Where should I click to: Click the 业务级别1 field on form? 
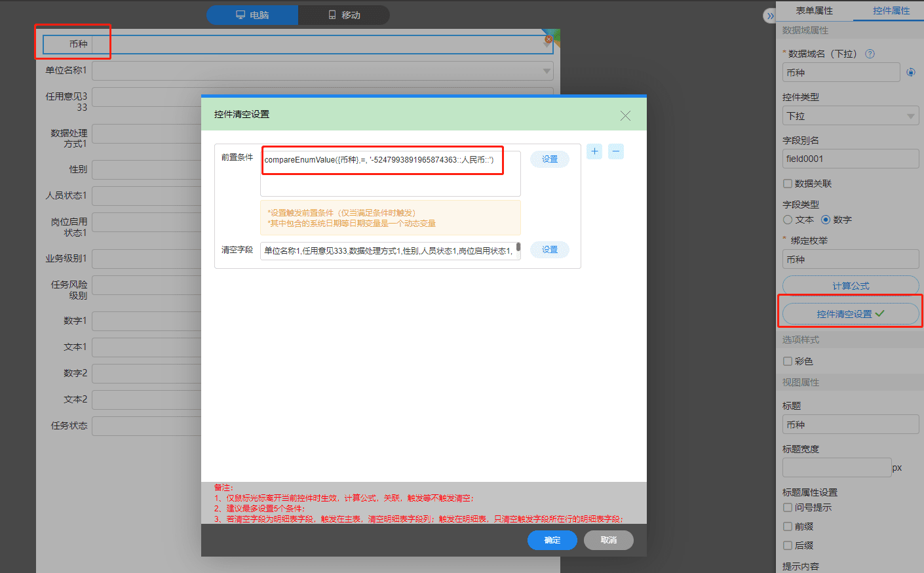click(147, 259)
